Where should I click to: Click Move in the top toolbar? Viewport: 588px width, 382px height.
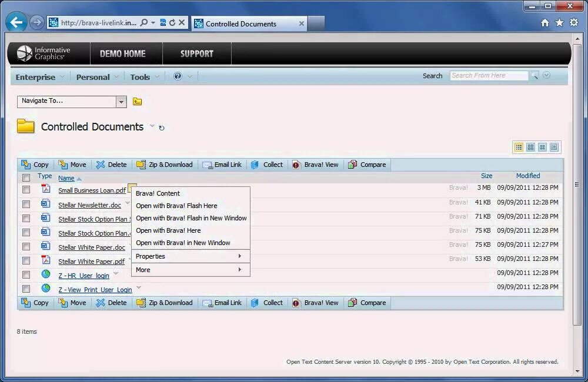(x=72, y=165)
